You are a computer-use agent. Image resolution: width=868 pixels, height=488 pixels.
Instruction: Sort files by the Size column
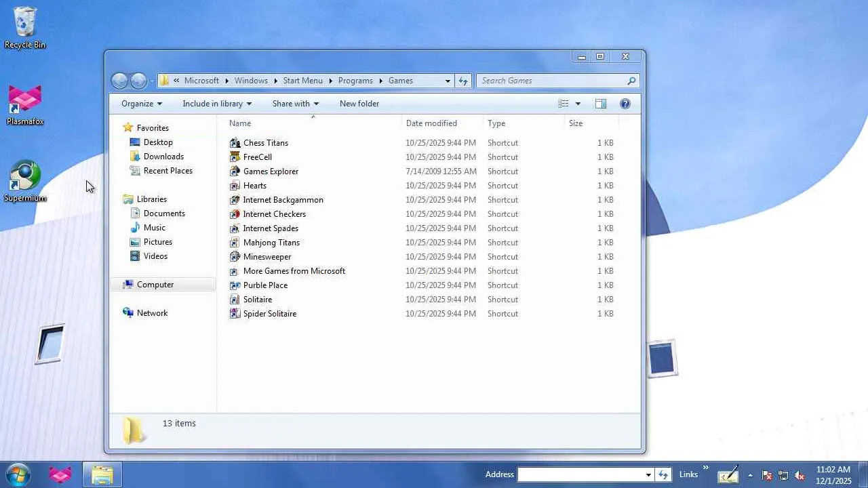(x=591, y=123)
